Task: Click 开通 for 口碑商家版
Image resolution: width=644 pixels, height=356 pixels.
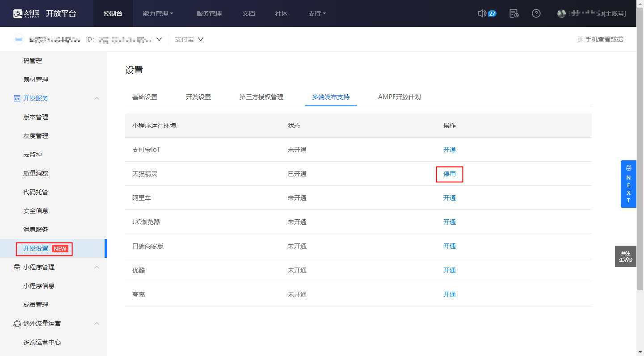Action: coord(450,246)
